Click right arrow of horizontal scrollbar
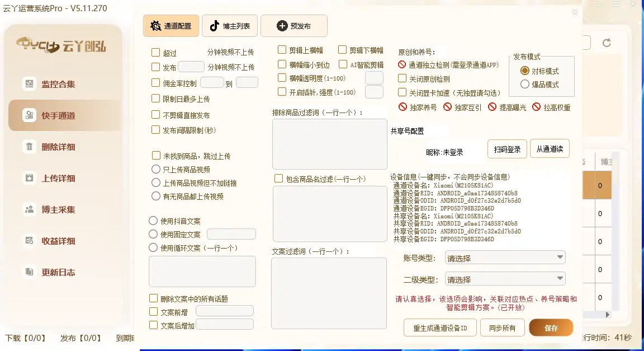644x351 pixels. pos(608,315)
